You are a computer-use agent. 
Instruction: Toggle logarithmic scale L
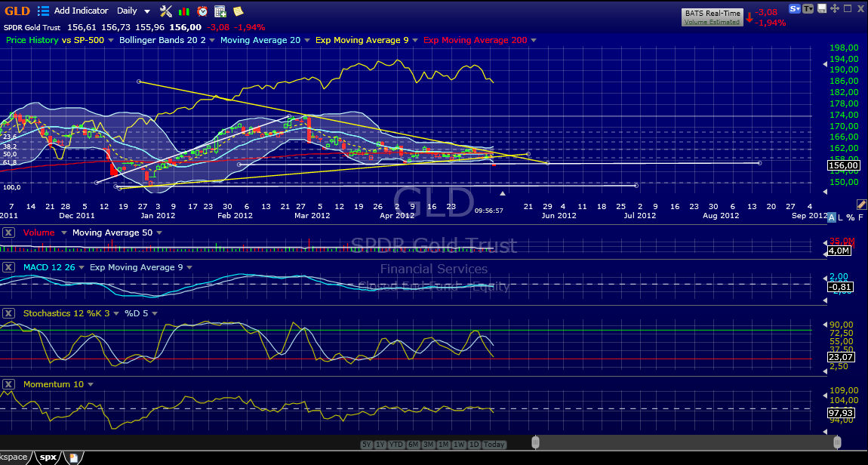[840, 218]
